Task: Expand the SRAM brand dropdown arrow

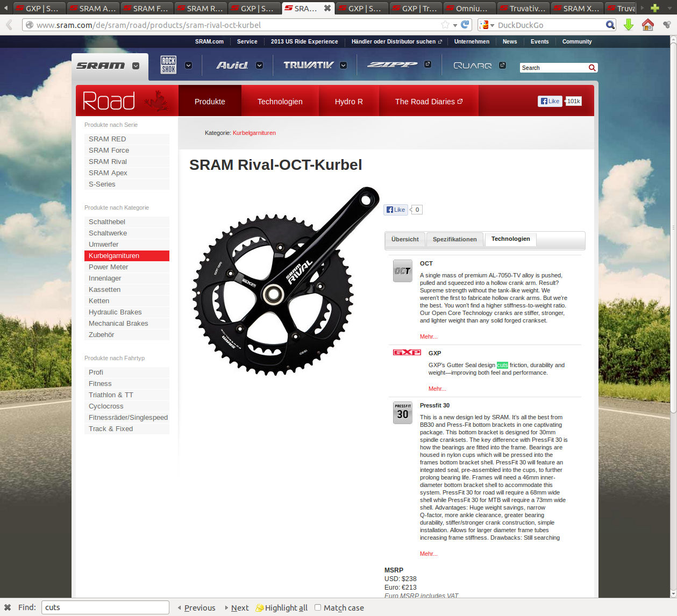Action: pos(136,66)
